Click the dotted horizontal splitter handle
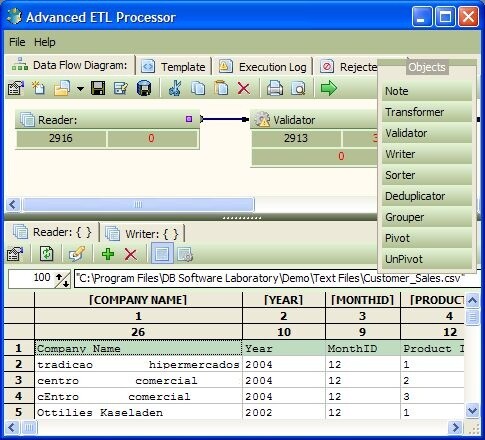 tap(242, 218)
